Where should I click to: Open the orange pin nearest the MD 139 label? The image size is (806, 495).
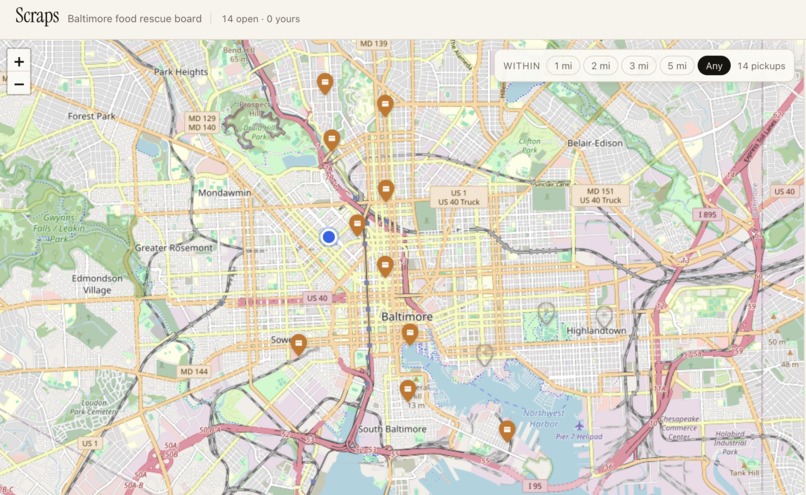coord(385,106)
